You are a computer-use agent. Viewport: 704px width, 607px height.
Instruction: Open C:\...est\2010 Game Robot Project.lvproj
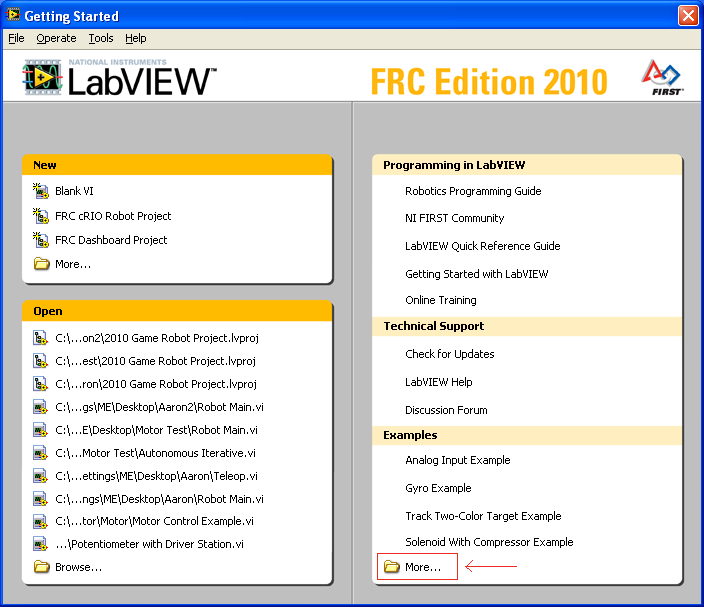155,361
